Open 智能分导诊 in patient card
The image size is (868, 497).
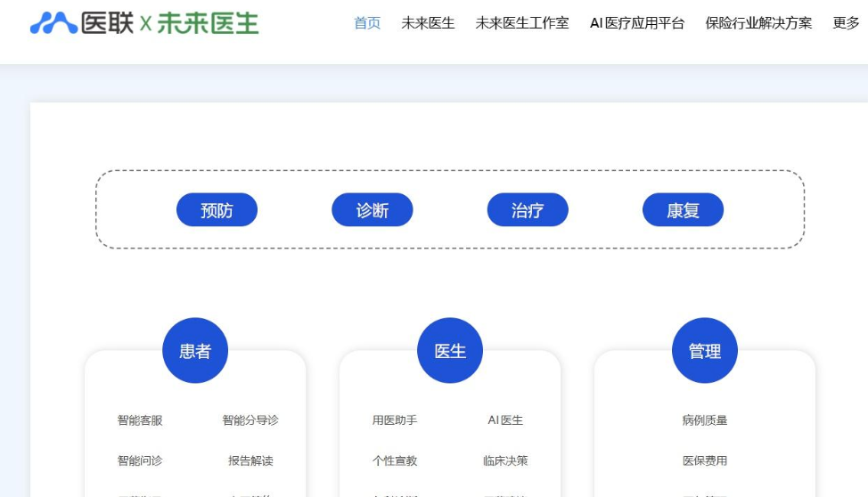pyautogui.click(x=250, y=420)
